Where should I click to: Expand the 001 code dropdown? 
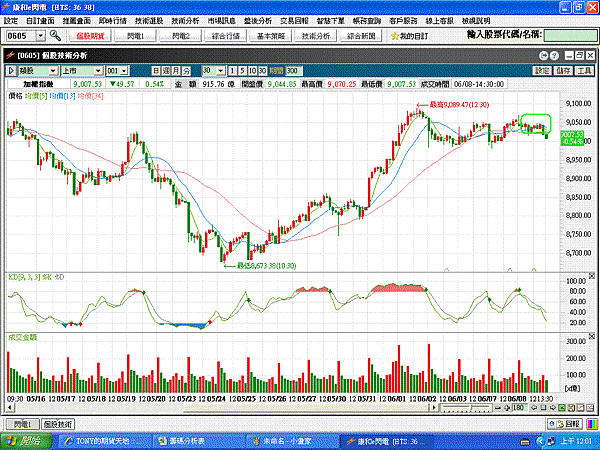click(x=124, y=71)
